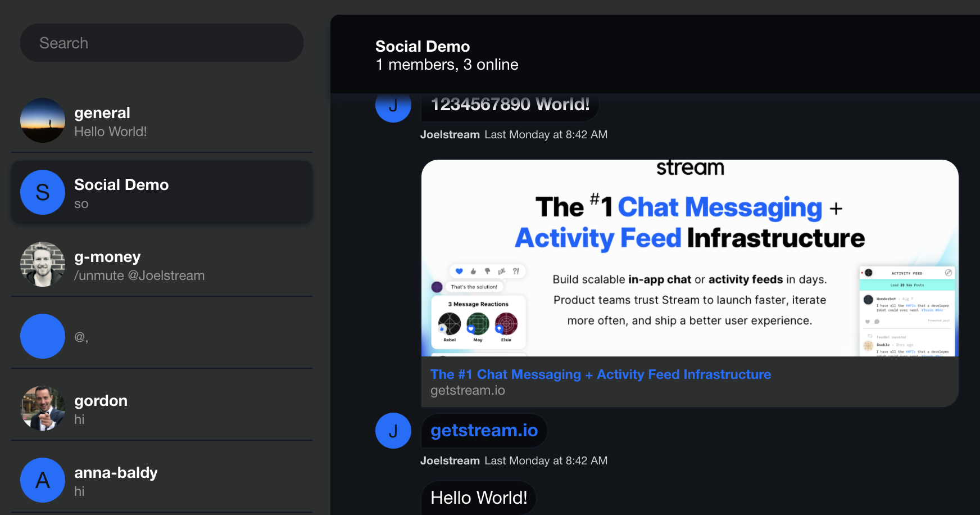Click the Social Demo header title
This screenshot has width=980, height=515.
pos(423,46)
